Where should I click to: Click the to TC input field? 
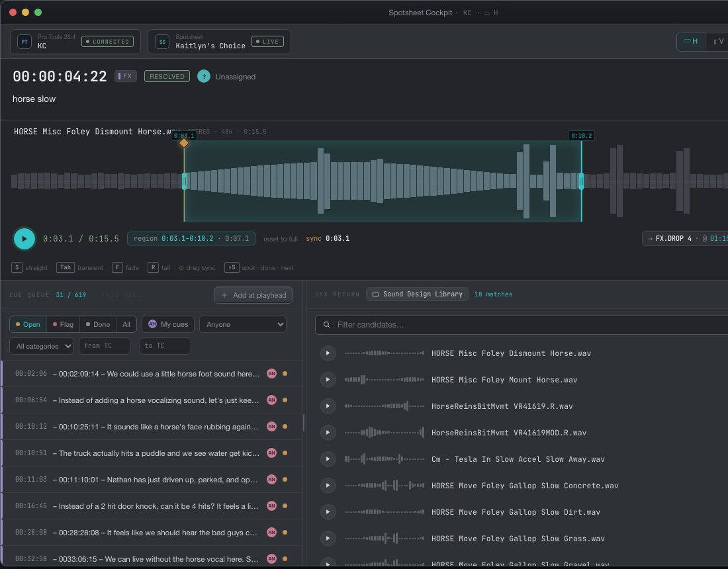click(x=165, y=346)
